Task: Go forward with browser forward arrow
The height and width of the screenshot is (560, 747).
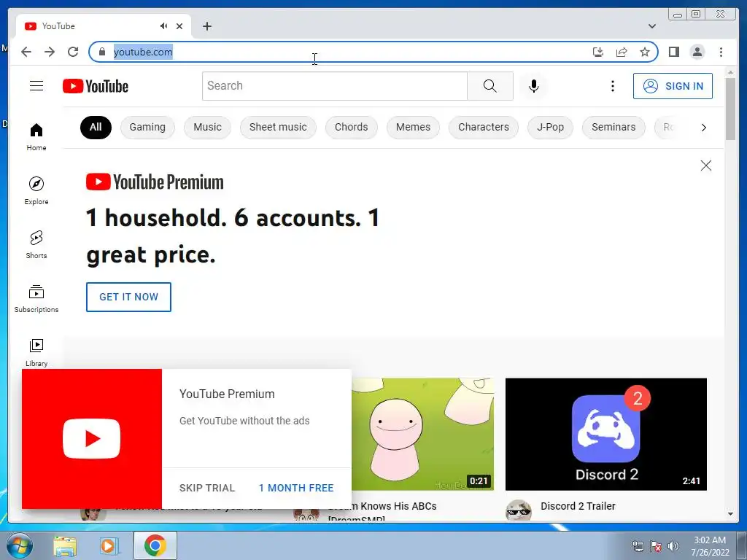Action: [50, 52]
